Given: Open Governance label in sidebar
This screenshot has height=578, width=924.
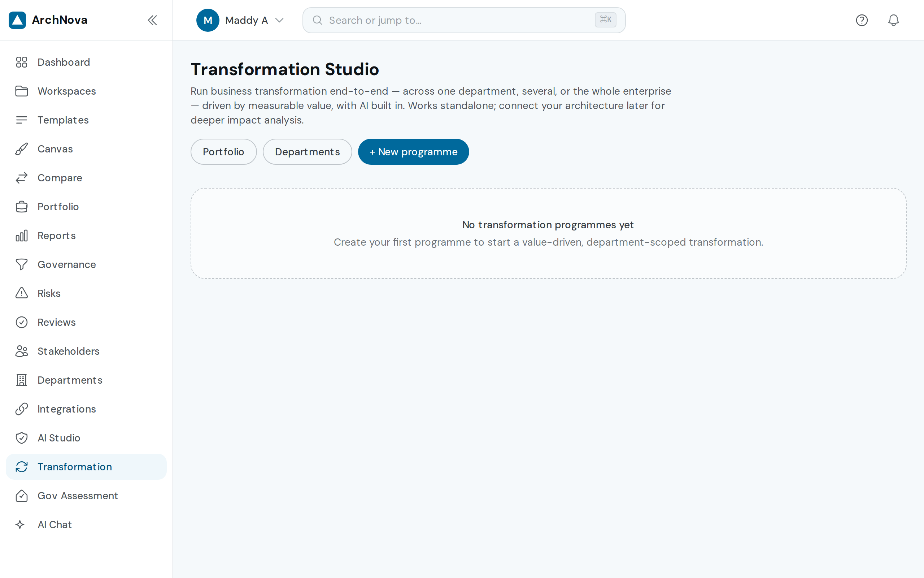Looking at the screenshot, I should [x=66, y=264].
